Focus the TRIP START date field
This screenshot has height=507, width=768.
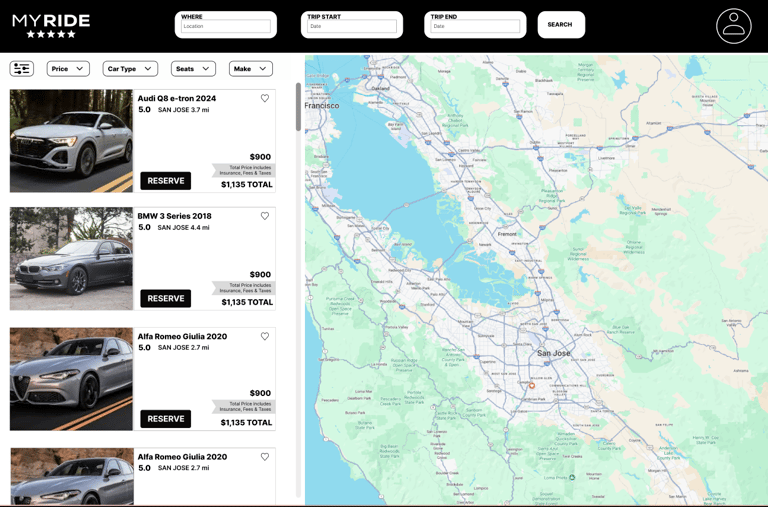coord(352,26)
